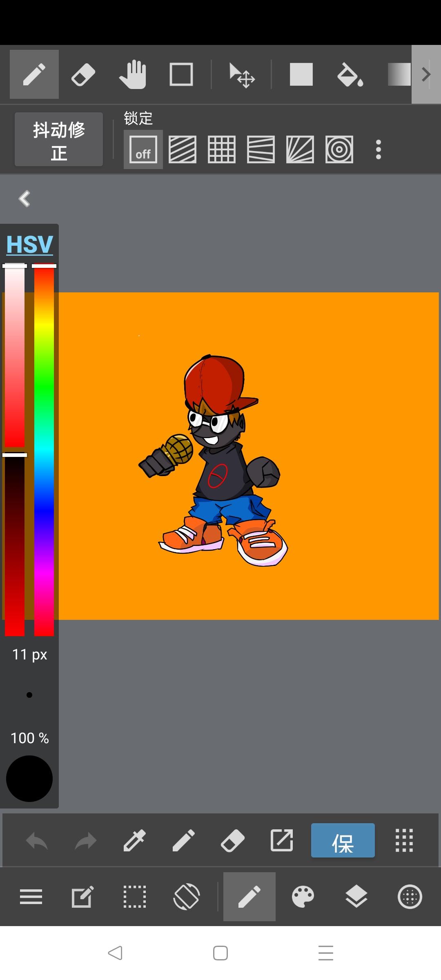This screenshot has width=441, height=980.
Task: Open the materials dotted-circle panel
Action: pyautogui.click(x=410, y=897)
